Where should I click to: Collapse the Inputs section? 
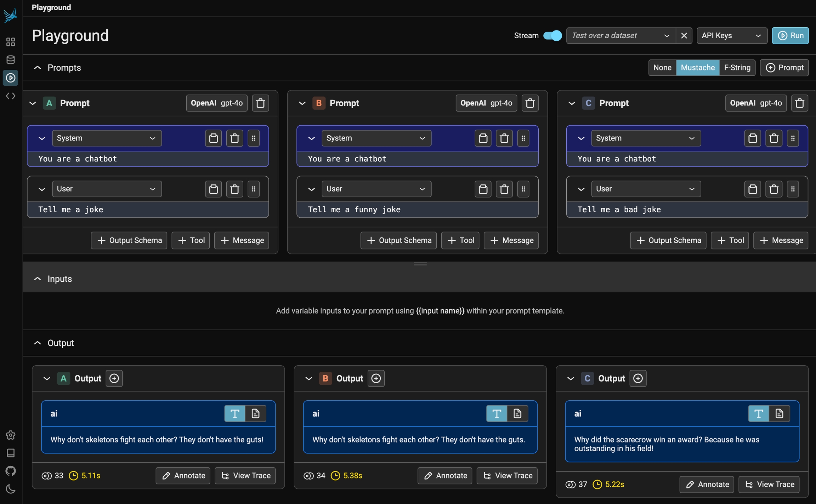click(38, 279)
